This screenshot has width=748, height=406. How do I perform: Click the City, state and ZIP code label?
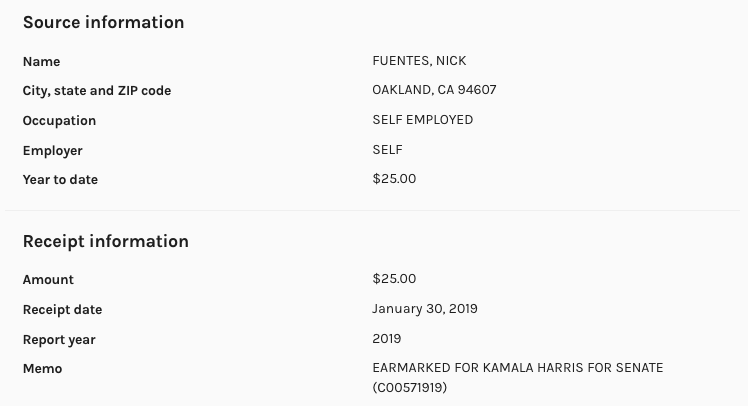click(96, 91)
